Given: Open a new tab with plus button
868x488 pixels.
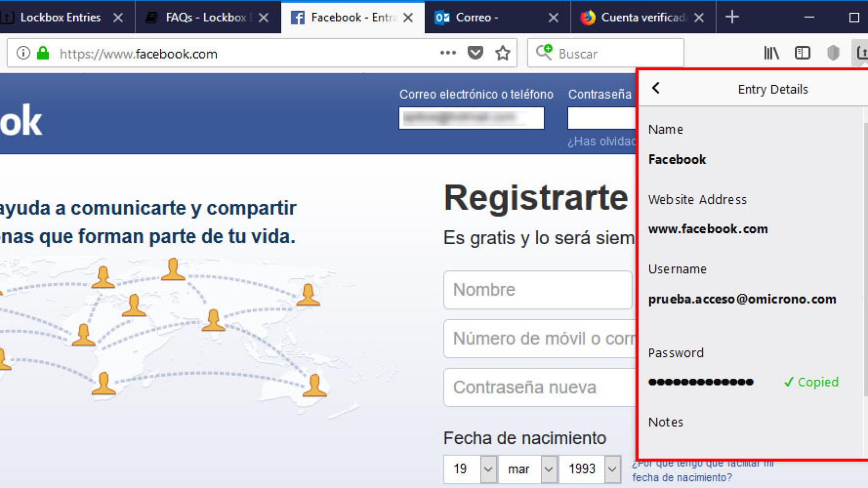Looking at the screenshot, I should point(732,17).
